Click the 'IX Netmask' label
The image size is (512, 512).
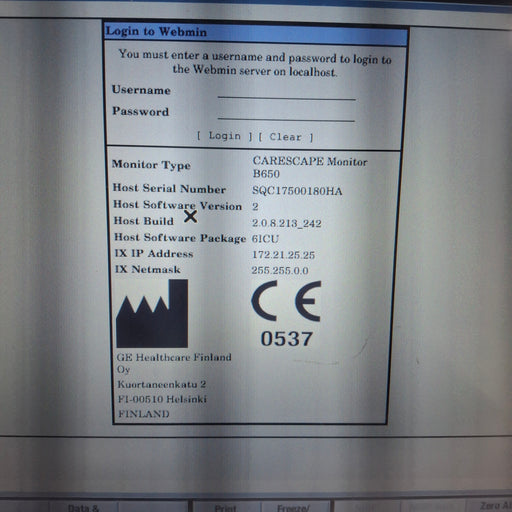click(148, 269)
